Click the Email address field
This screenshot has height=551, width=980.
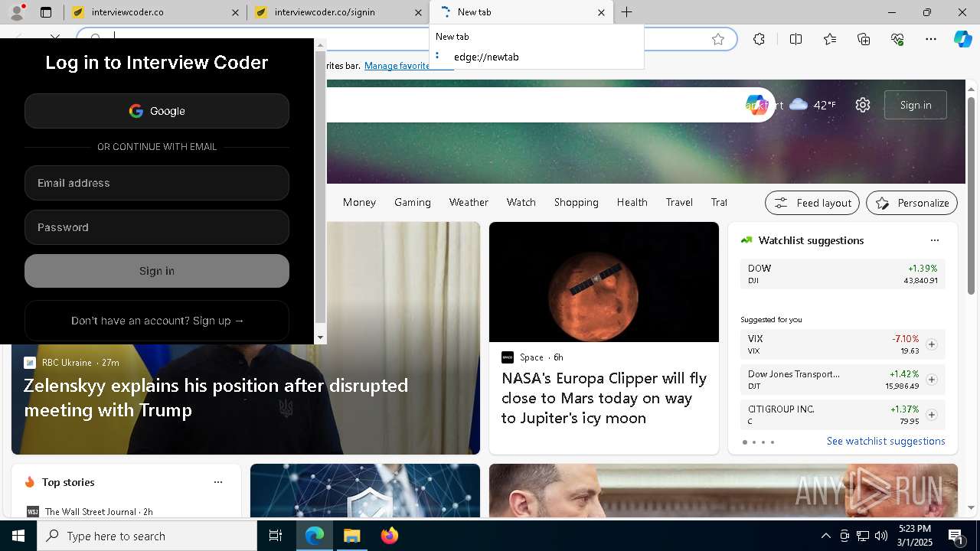(157, 183)
